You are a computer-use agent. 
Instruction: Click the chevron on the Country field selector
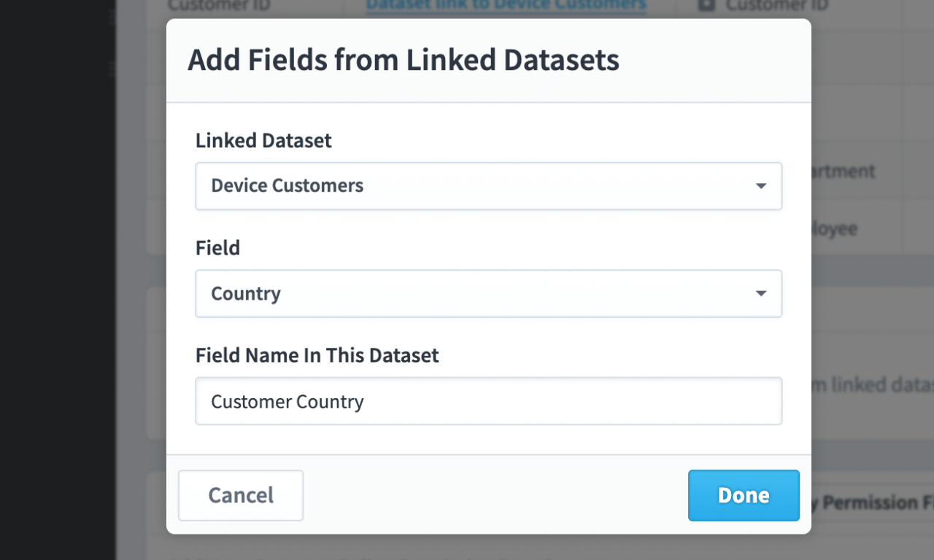click(x=761, y=293)
